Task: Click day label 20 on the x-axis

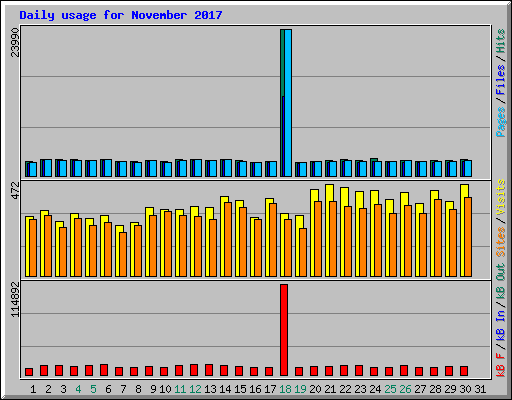Action: pos(315,389)
